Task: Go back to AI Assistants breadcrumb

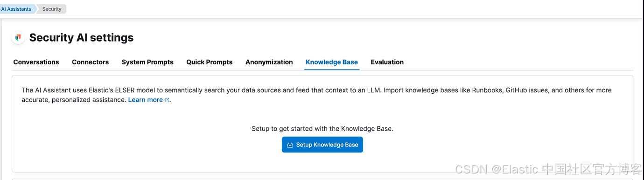Action: [16, 9]
